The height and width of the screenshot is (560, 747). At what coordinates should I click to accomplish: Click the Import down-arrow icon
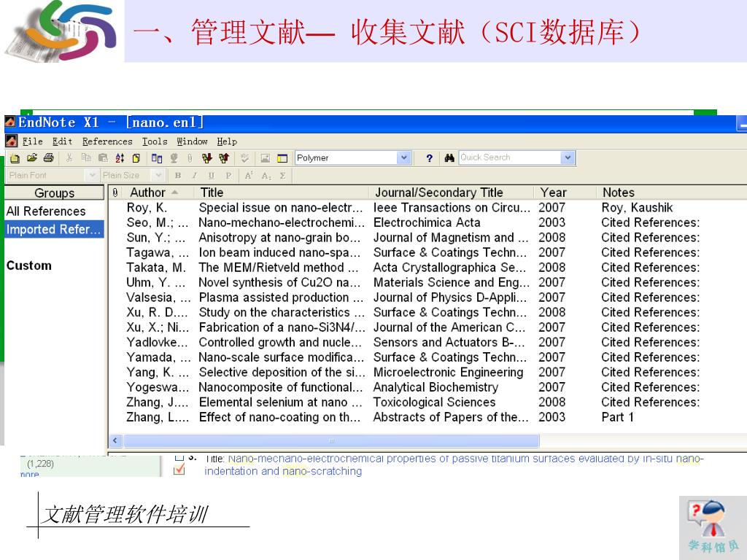click(x=206, y=158)
